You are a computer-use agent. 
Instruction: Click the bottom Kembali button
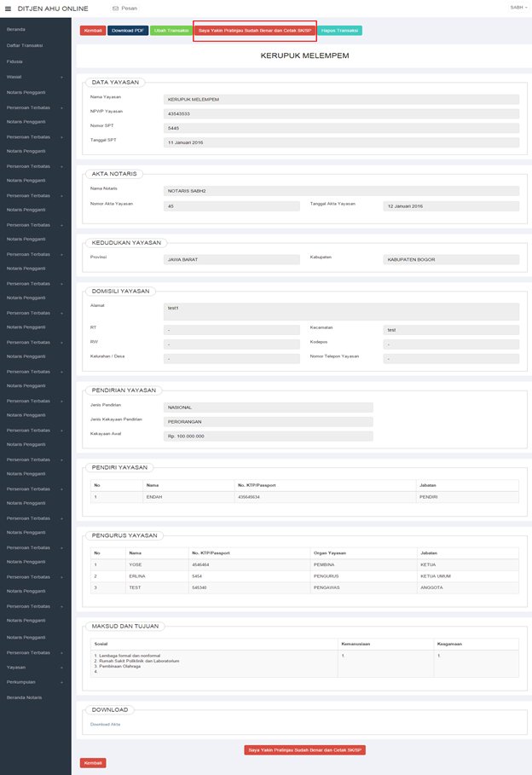tap(93, 763)
